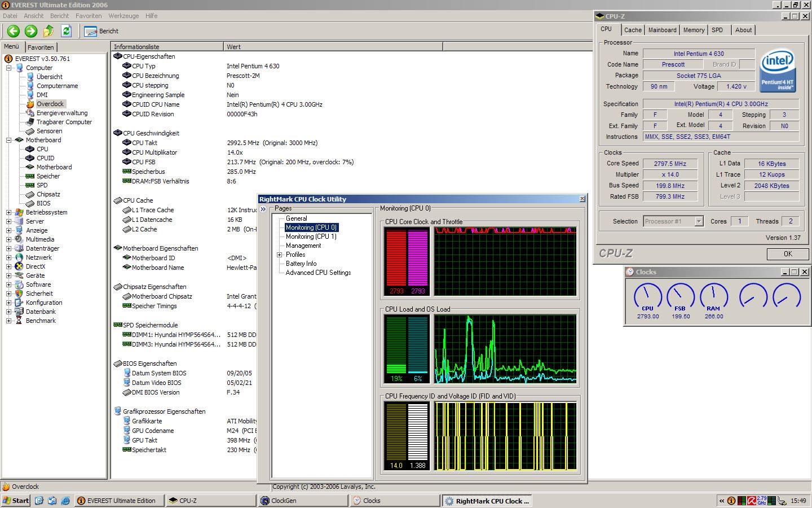Open the Werkzeuge menu
812x508 pixels.
click(x=123, y=16)
